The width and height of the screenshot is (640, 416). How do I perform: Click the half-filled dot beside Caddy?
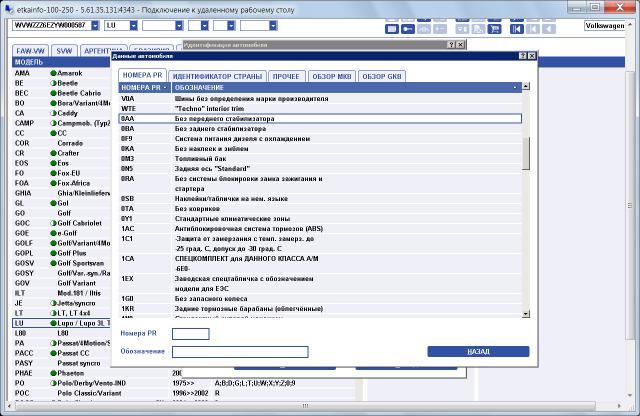pos(53,113)
